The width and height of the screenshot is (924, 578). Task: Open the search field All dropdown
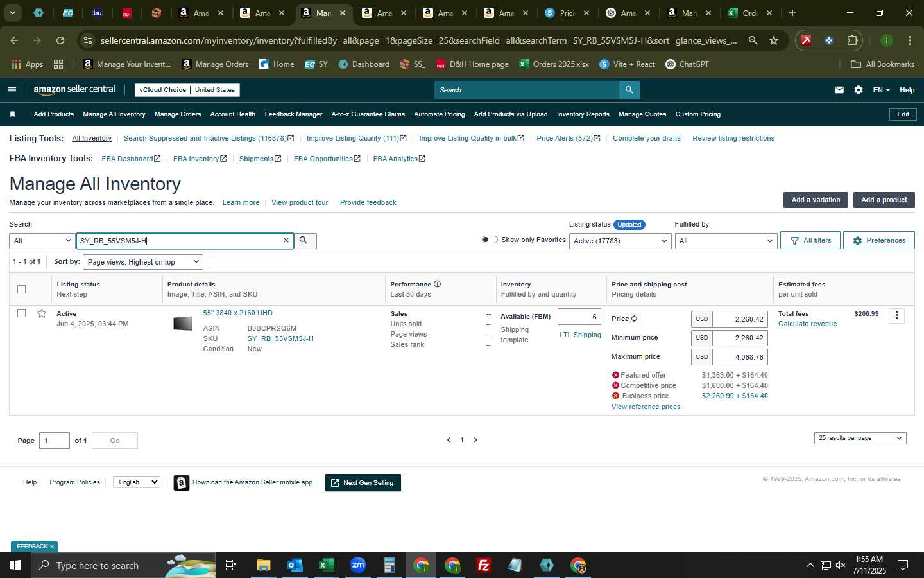(42, 241)
